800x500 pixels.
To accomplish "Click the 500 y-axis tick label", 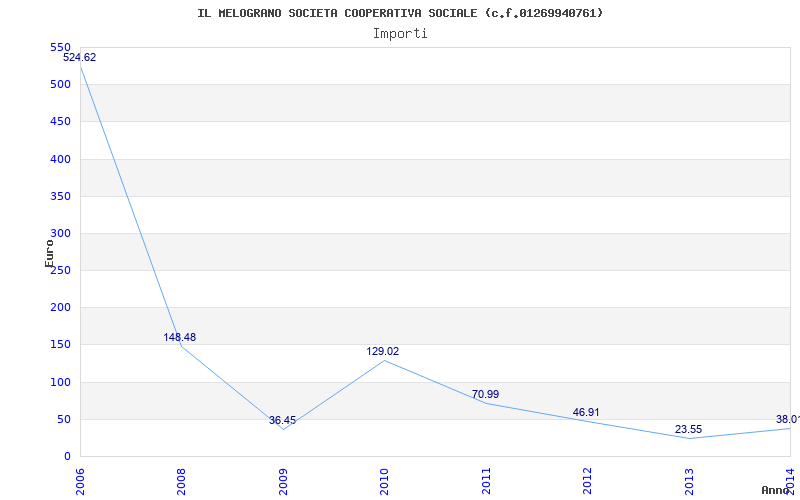I will (60, 85).
